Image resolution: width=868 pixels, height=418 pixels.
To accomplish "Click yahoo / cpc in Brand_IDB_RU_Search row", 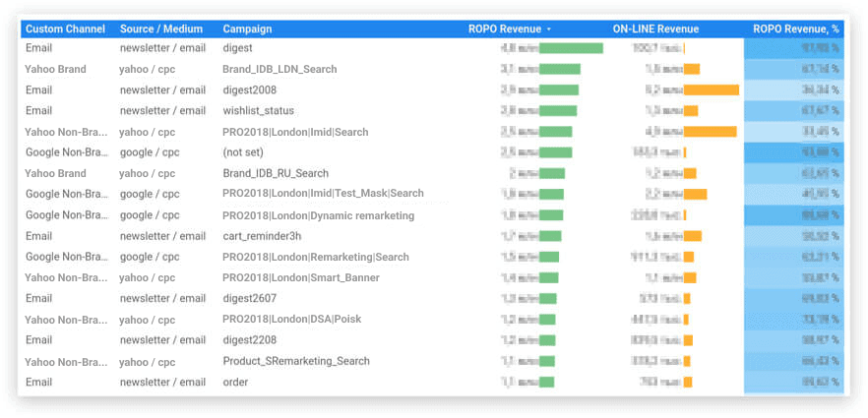I will click(147, 173).
